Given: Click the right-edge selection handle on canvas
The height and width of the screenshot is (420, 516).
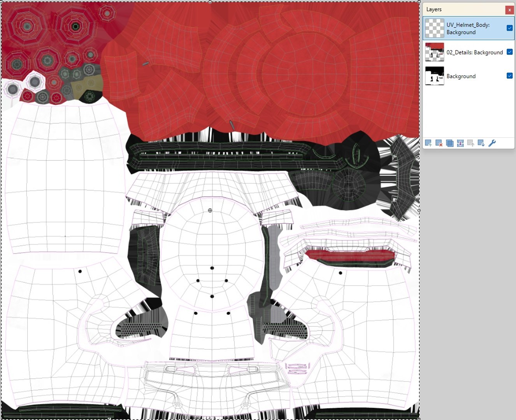Looking at the screenshot, I should pyautogui.click(x=419, y=210).
